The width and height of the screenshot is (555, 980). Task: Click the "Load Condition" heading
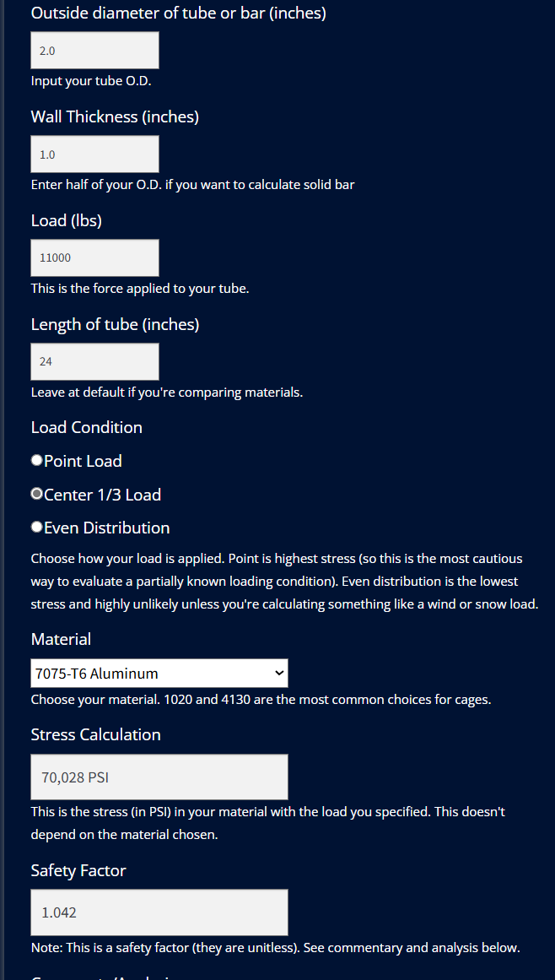(x=86, y=428)
